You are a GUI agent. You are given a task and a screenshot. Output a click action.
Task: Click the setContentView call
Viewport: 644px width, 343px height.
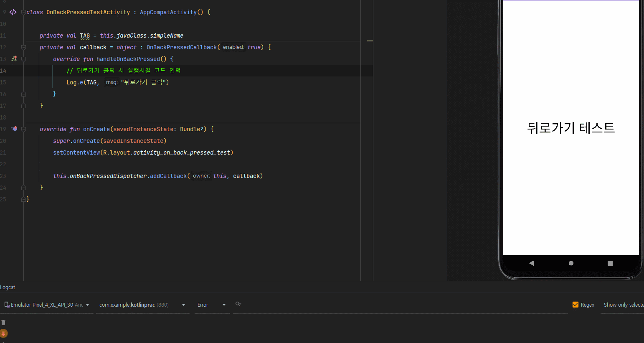(76, 152)
